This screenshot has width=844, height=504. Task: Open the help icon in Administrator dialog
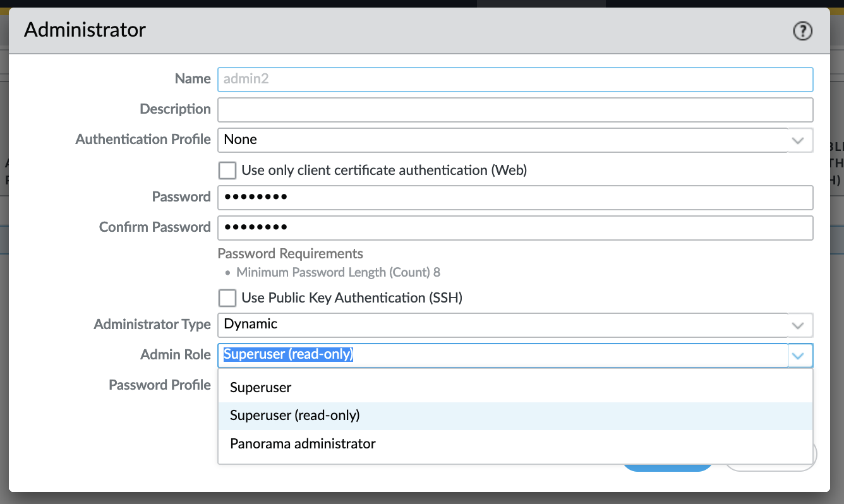click(x=802, y=31)
